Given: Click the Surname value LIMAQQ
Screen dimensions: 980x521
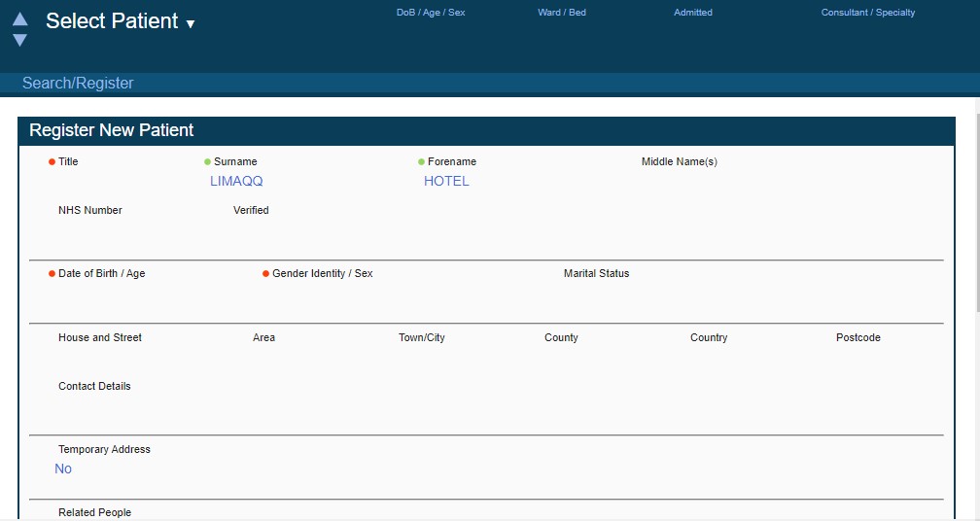Looking at the screenshot, I should 236,181.
